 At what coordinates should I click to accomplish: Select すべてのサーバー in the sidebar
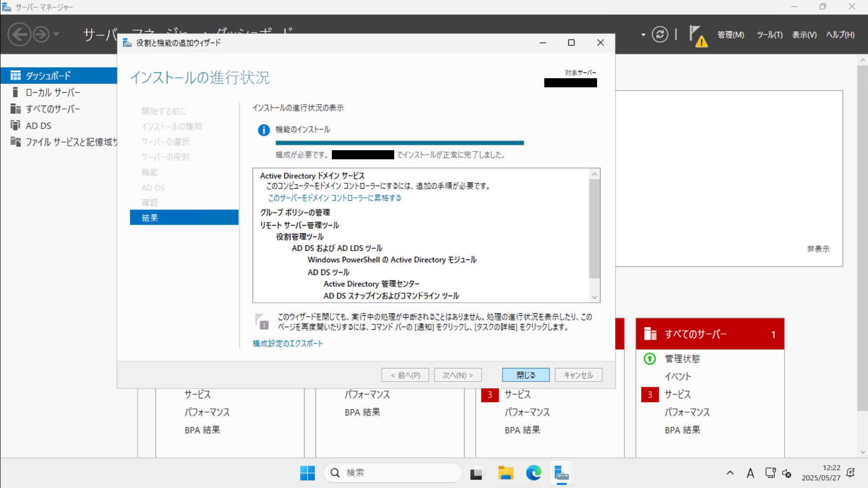(59, 109)
